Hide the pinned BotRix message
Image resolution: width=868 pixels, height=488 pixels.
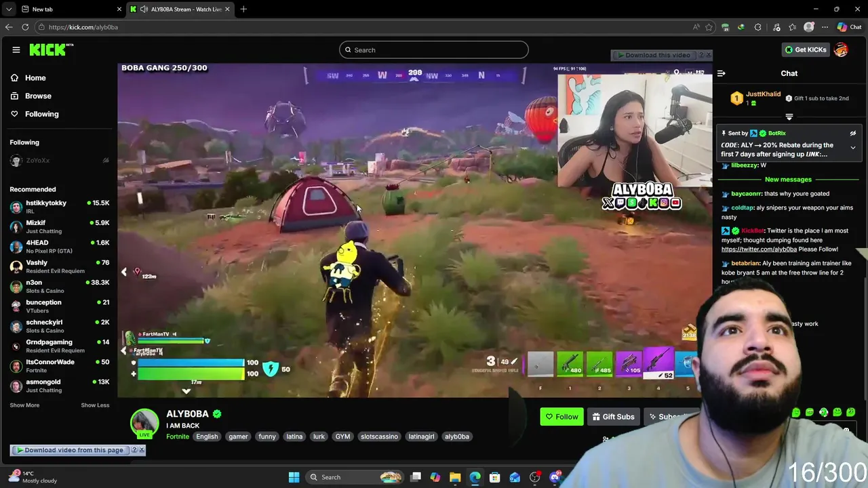pos(853,134)
